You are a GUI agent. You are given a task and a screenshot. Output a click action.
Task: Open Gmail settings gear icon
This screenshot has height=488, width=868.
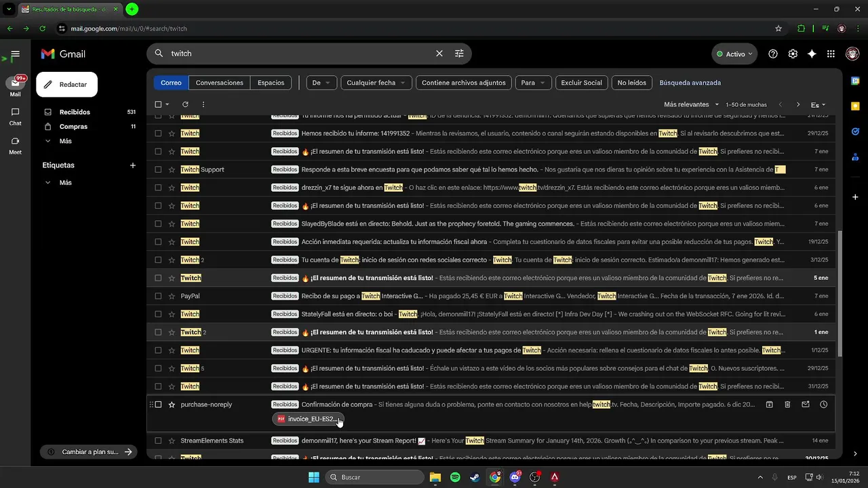(792, 54)
